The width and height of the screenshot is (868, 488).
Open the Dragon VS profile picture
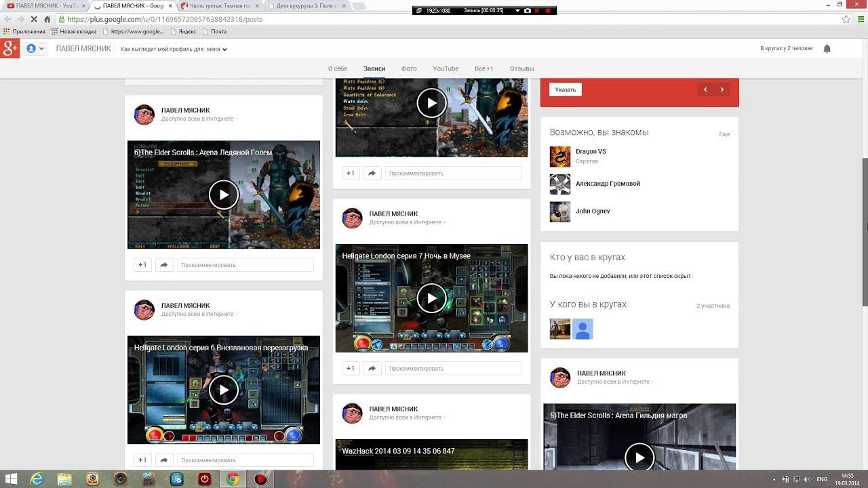coord(560,157)
